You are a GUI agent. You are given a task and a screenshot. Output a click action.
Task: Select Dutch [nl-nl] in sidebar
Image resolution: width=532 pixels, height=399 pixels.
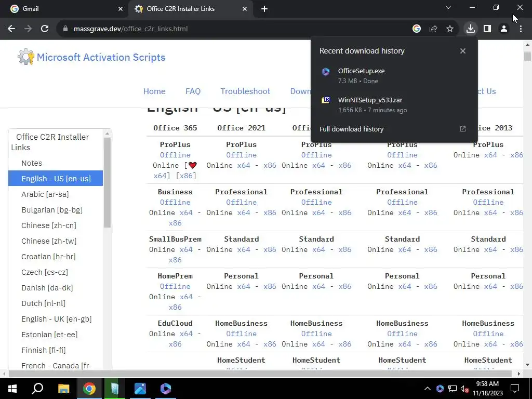click(56, 303)
